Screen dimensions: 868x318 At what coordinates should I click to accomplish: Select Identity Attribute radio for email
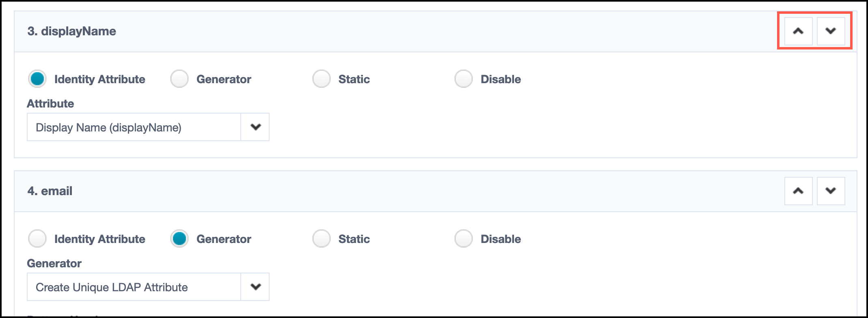(37, 239)
